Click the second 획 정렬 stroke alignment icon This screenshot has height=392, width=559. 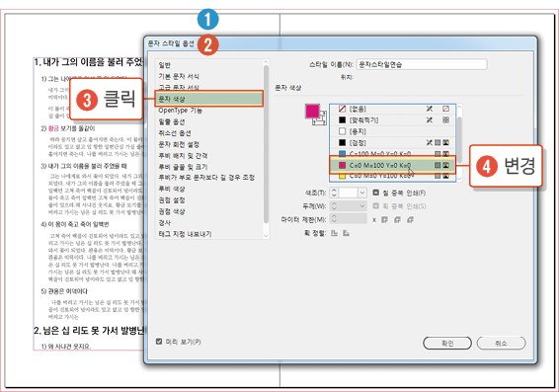pyautogui.click(x=346, y=233)
